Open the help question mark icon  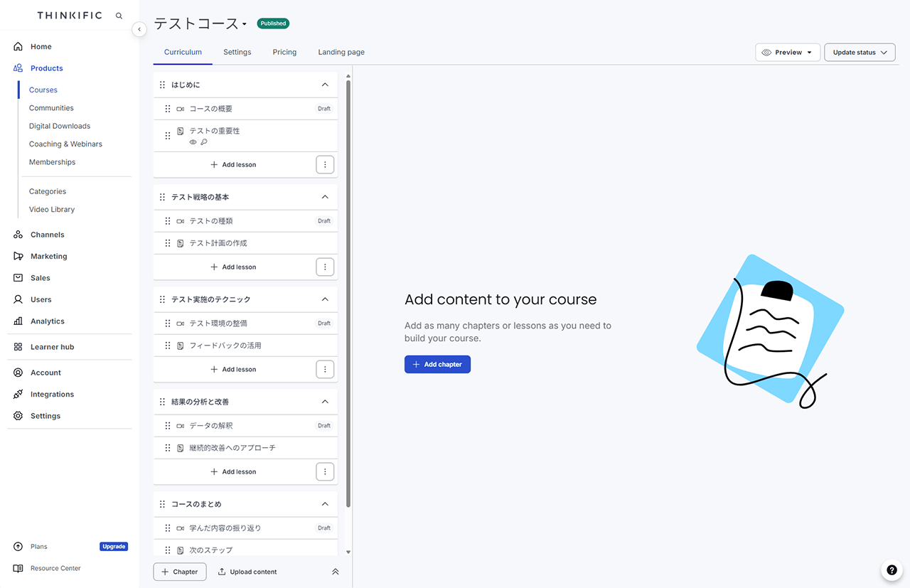click(x=892, y=570)
